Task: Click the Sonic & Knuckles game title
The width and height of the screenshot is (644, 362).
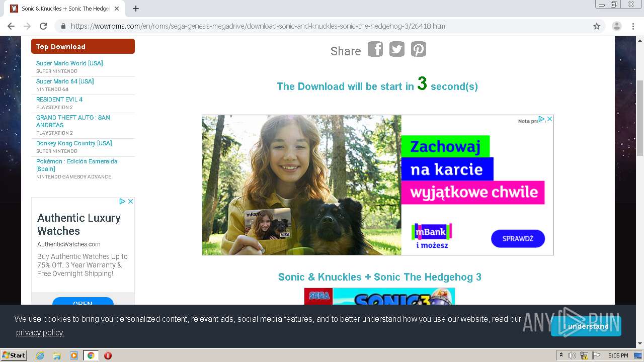Action: (380, 277)
